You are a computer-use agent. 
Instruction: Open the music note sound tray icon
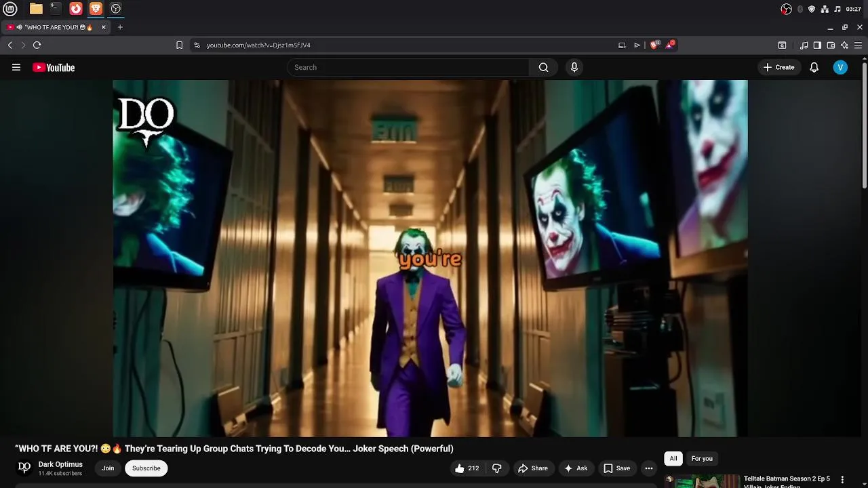[x=837, y=9]
